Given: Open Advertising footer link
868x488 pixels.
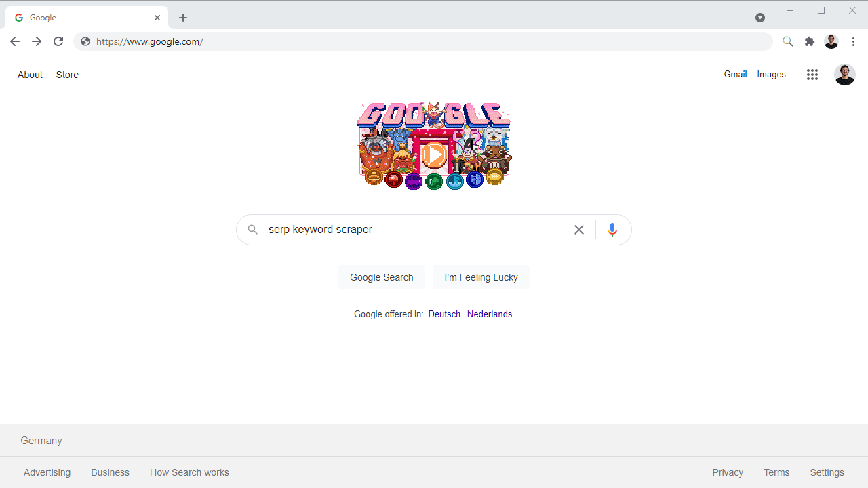Looking at the screenshot, I should (47, 472).
